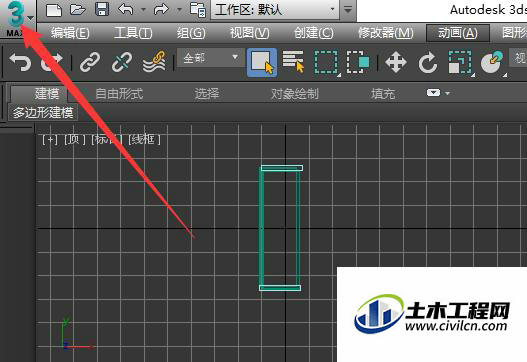Select the Link tool
Viewport: 527px width, 362px height.
(x=90, y=62)
